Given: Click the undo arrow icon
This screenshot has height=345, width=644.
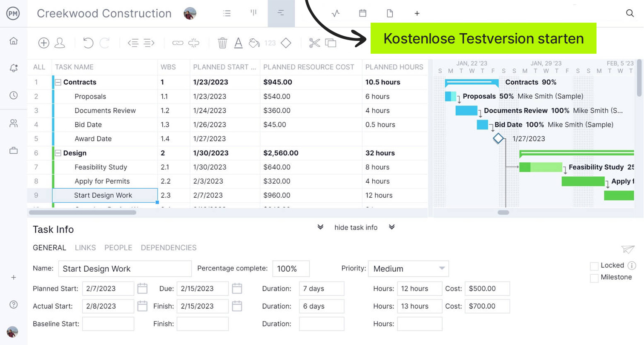Looking at the screenshot, I should 88,43.
